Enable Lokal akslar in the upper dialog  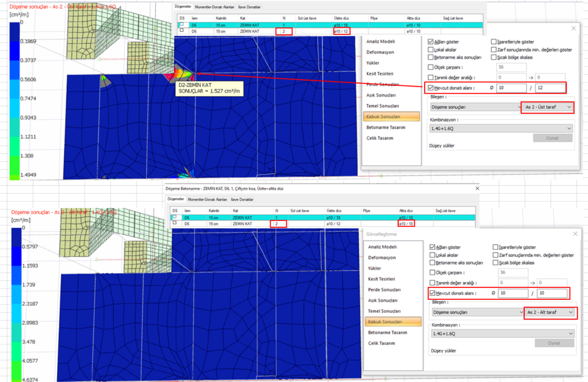point(430,49)
